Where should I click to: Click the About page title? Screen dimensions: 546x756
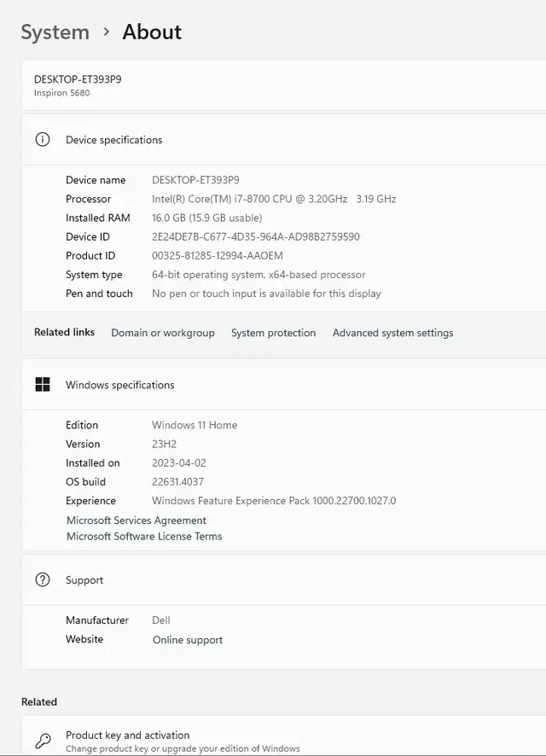[x=152, y=32]
